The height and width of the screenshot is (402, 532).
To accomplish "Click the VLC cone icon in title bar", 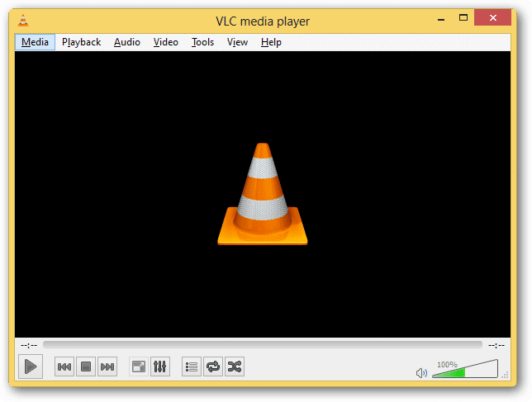I will 23,21.
